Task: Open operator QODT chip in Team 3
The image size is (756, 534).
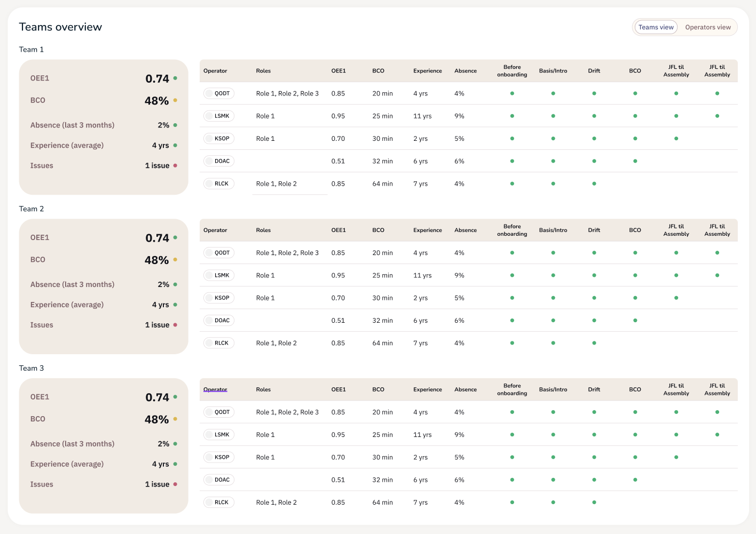Action: (219, 412)
